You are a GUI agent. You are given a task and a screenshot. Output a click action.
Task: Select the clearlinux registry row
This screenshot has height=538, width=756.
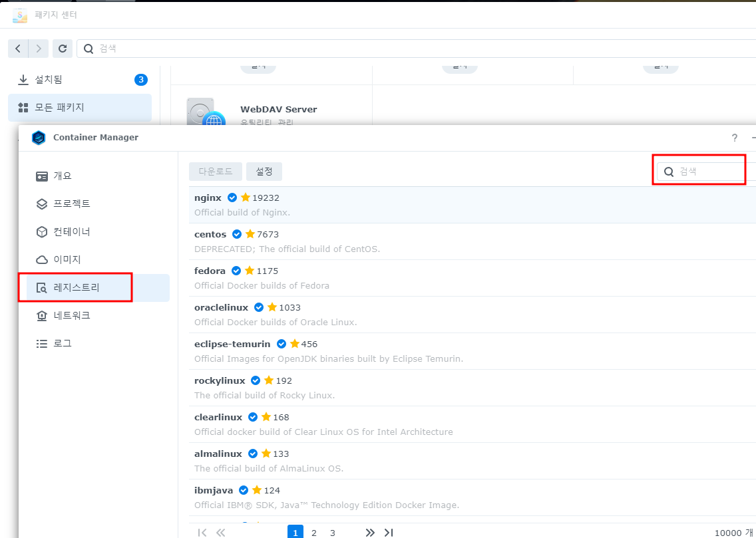coord(472,424)
